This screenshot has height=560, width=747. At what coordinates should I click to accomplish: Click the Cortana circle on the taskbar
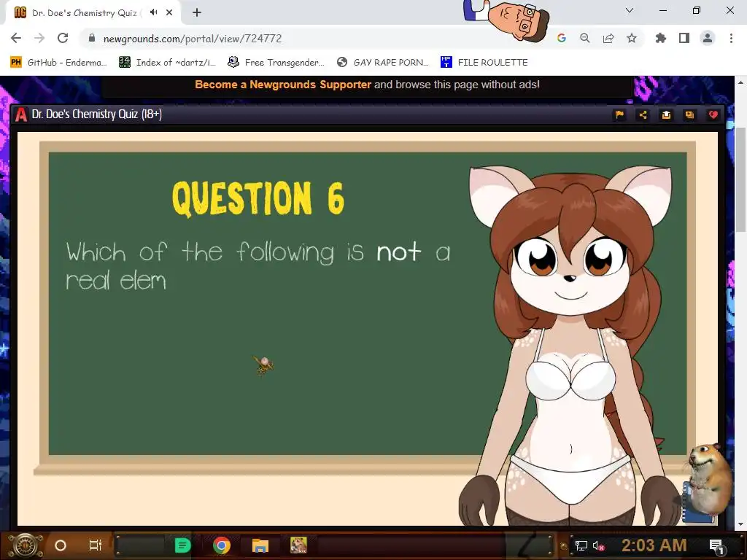tap(61, 545)
